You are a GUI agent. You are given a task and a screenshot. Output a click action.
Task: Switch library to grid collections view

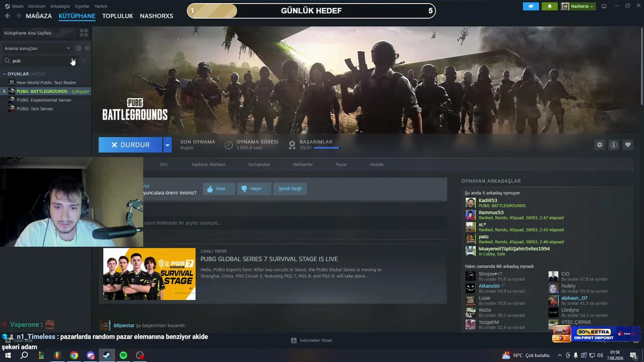[x=84, y=33]
